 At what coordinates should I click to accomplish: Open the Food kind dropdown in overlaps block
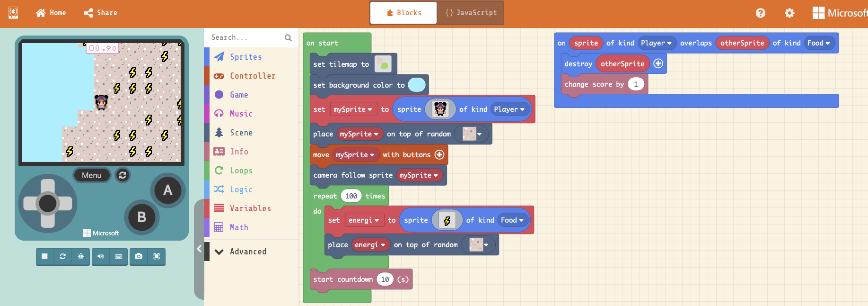coord(818,43)
